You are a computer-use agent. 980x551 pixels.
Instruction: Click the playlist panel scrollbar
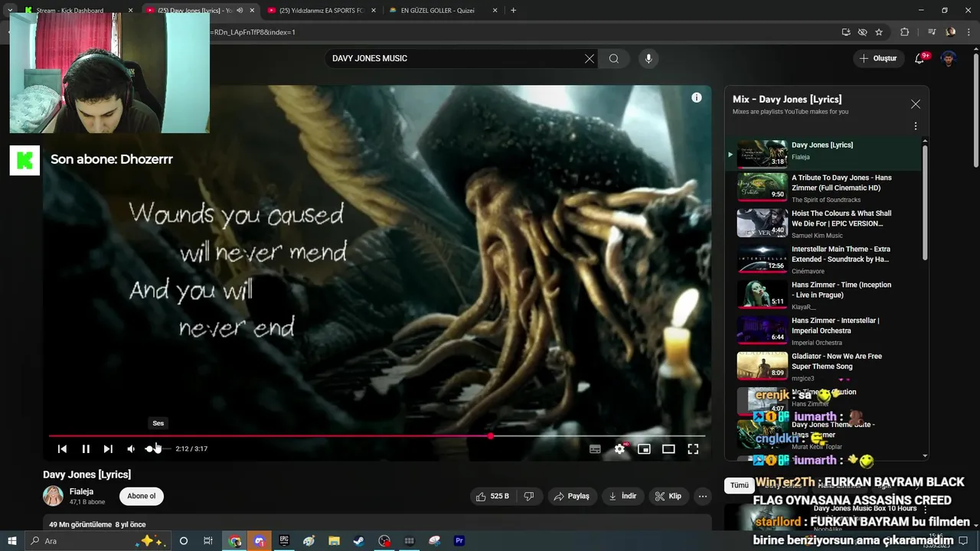[925, 203]
